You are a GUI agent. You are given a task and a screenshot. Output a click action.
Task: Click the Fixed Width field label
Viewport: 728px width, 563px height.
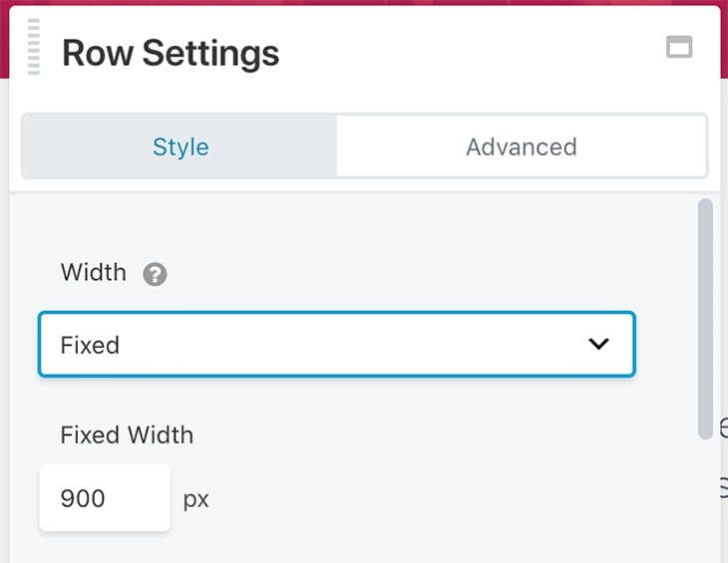point(127,434)
